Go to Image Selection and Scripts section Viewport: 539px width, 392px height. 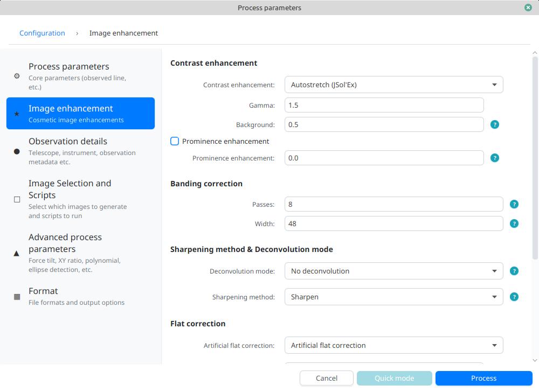tap(80, 199)
